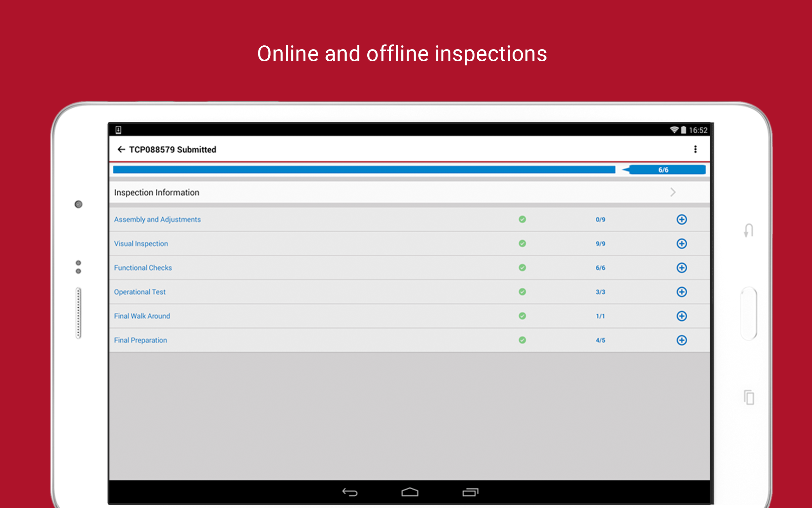Image resolution: width=812 pixels, height=508 pixels.
Task: Click the blue inspection progress bar
Action: [x=364, y=170]
